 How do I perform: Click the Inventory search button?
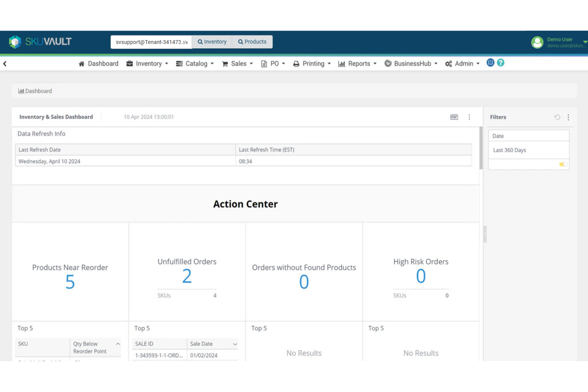[212, 42]
